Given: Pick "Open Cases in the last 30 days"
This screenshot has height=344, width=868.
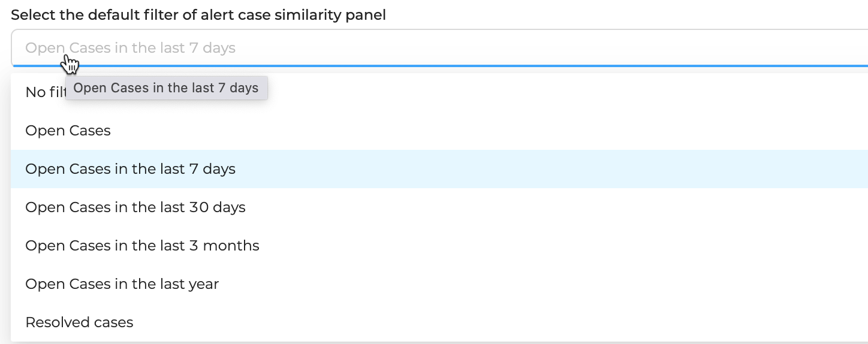Looking at the screenshot, I should click(439, 207).
